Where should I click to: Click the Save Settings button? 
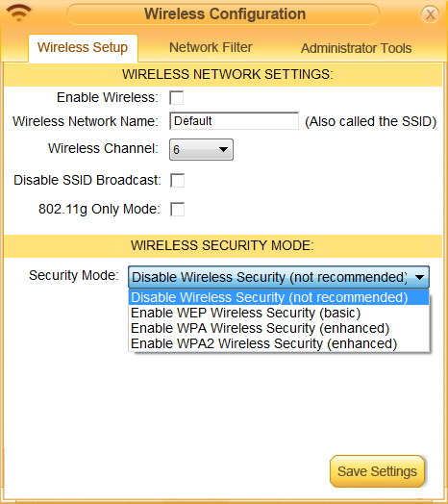point(377,471)
